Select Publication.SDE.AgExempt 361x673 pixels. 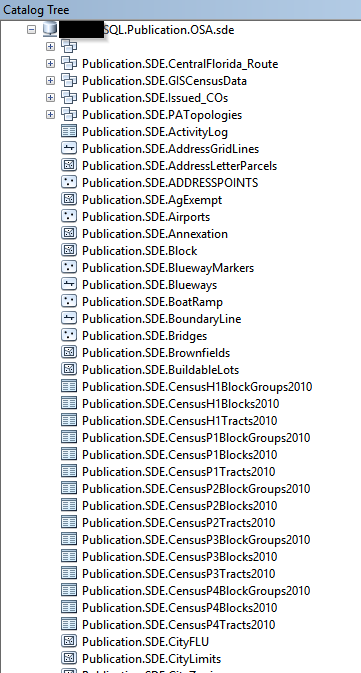click(x=152, y=200)
